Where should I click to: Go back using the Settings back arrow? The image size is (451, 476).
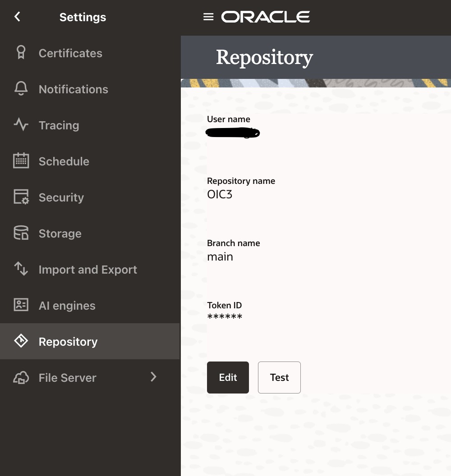(17, 17)
